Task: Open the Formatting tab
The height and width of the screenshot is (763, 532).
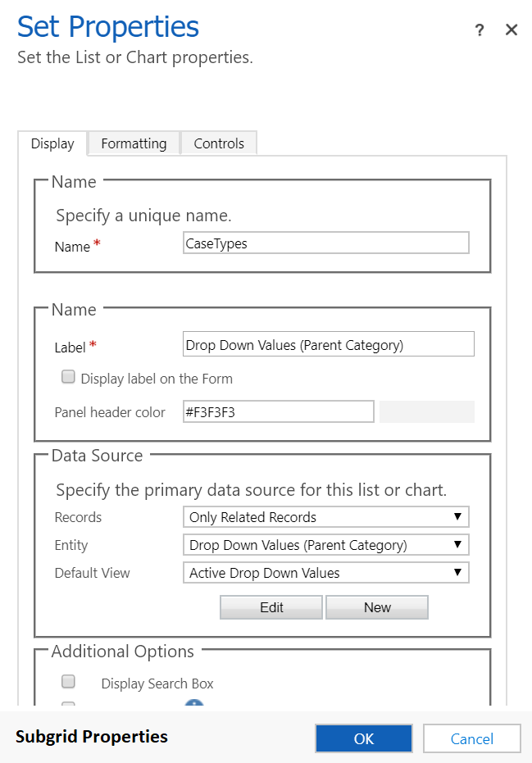Action: point(134,143)
